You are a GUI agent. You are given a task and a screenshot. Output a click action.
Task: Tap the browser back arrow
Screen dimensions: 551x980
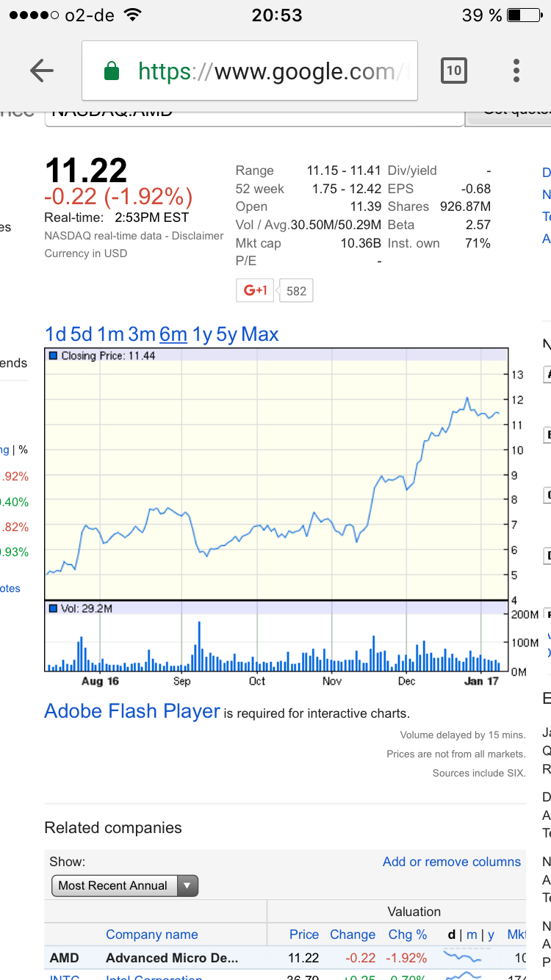click(42, 71)
